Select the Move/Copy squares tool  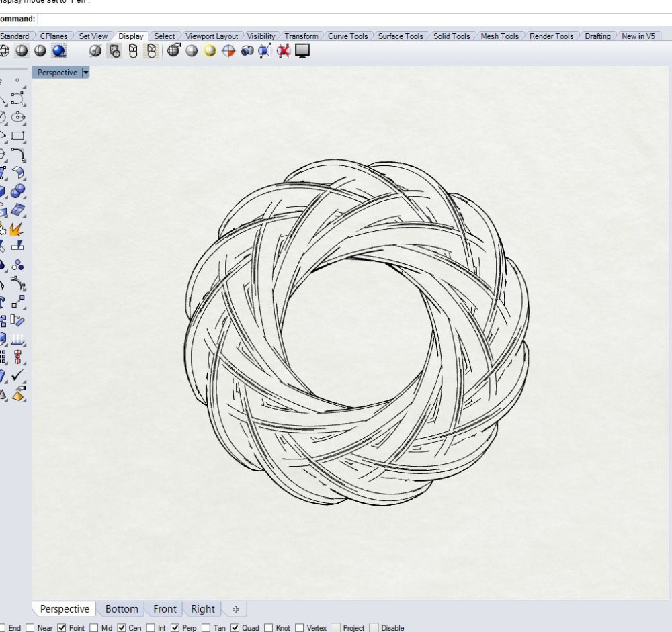pos(18,302)
